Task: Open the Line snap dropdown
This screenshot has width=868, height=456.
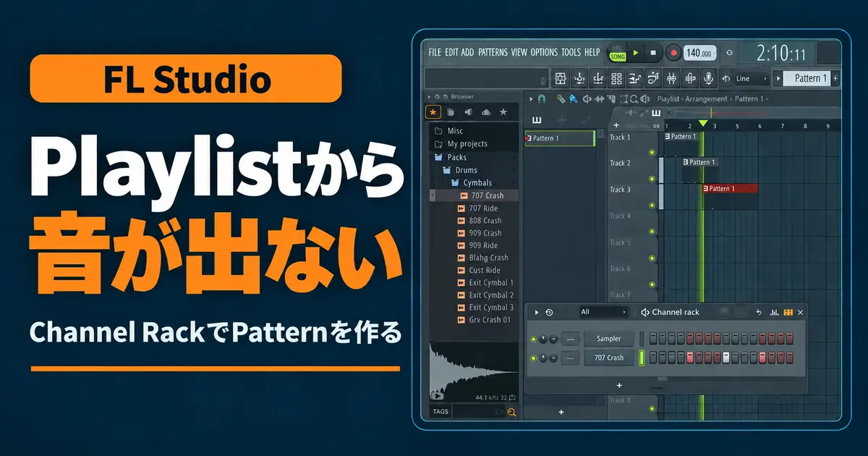Action: point(751,78)
